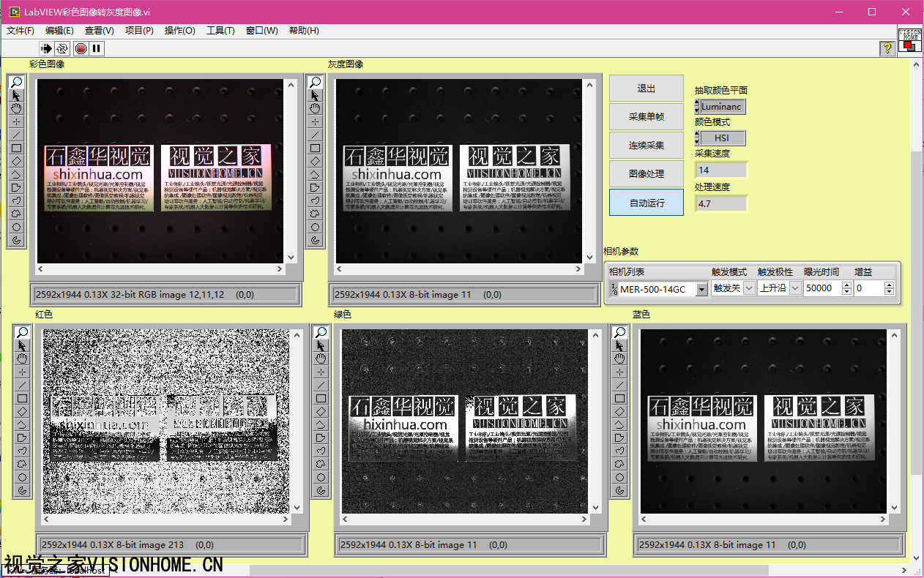Image resolution: width=924 pixels, height=578 pixels.
Task: Expand the 触发极性 上升沿 dropdown
Action: [x=794, y=288]
